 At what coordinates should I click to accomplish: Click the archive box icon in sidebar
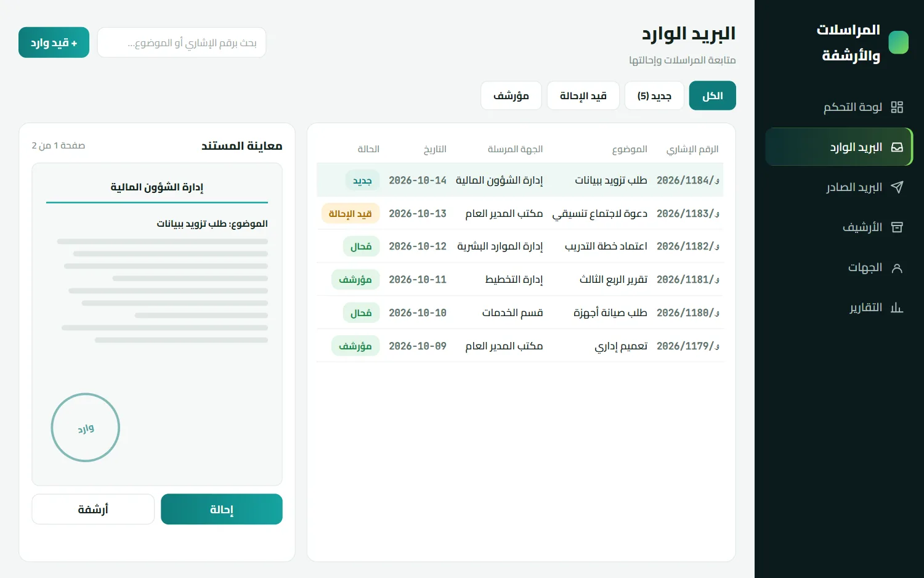(897, 227)
